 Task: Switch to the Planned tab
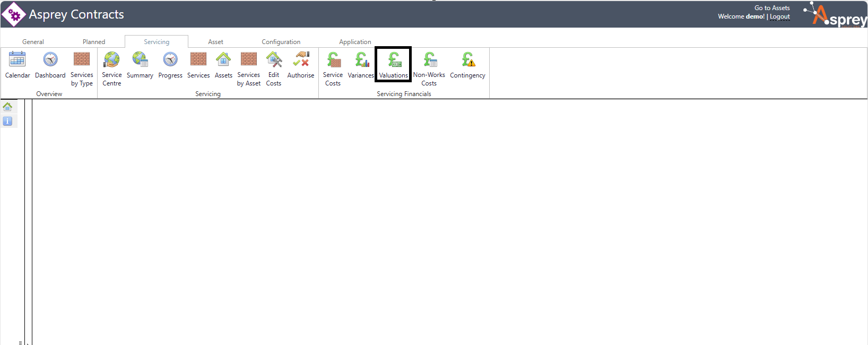tap(94, 42)
